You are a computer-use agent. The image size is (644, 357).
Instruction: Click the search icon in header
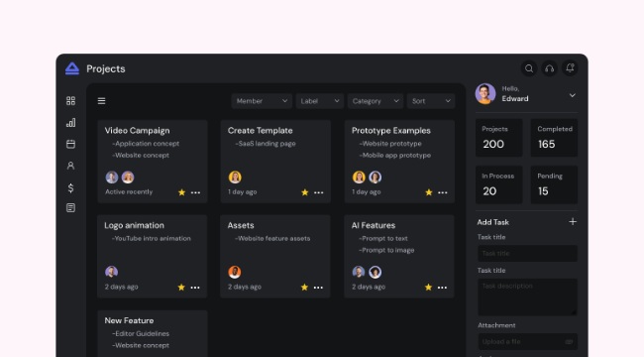tap(529, 68)
